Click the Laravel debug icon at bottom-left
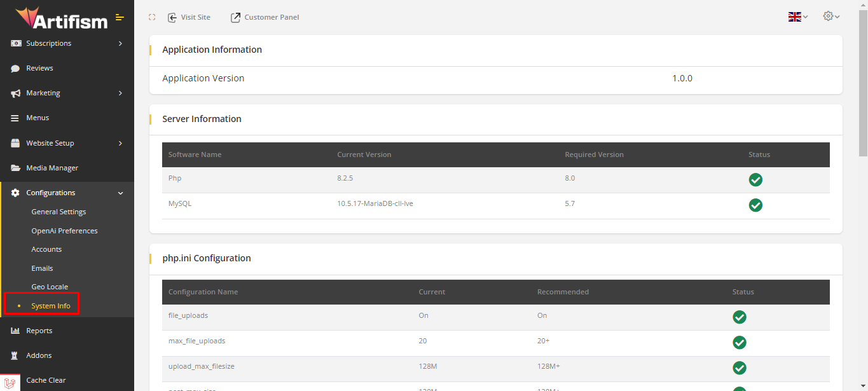Viewport: 868px width, 391px height. pos(10,382)
